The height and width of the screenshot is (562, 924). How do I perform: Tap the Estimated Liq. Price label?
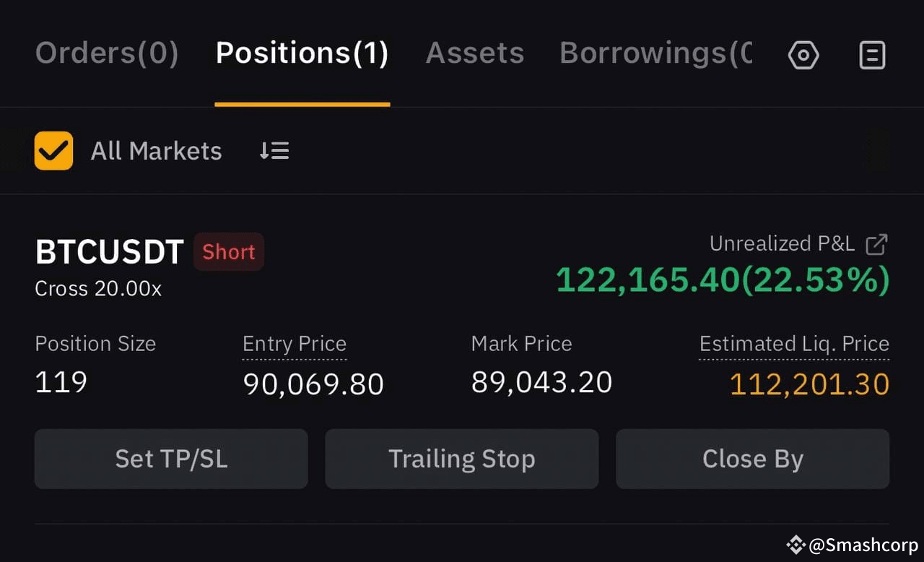794,344
